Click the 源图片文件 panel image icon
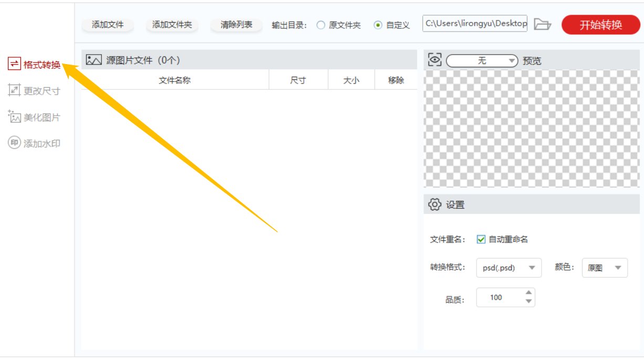The image size is (644, 359). [93, 59]
